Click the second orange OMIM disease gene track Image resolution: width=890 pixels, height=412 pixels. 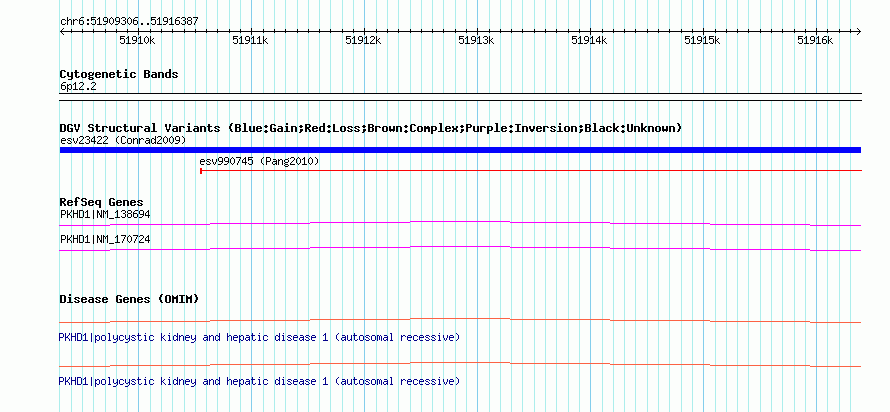coord(460,364)
